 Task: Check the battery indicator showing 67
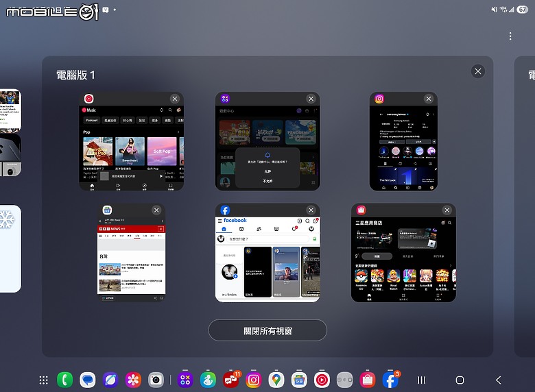tap(522, 10)
